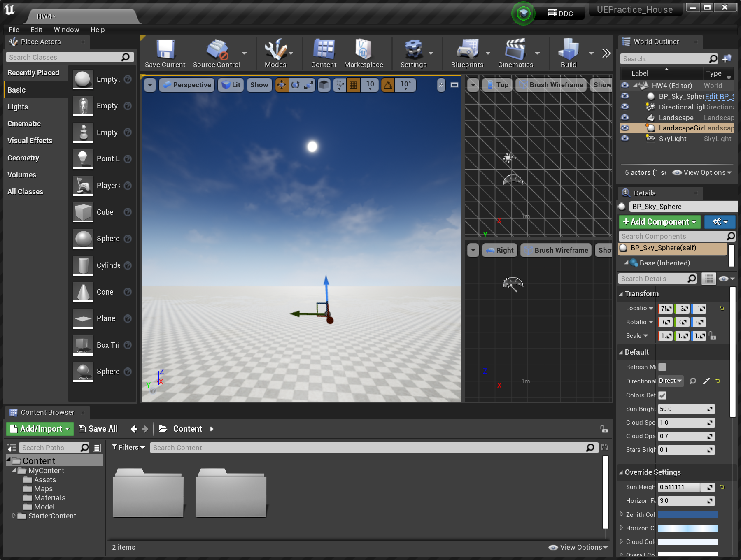Toggle content browser lock icon
The width and height of the screenshot is (741, 560).
click(604, 429)
